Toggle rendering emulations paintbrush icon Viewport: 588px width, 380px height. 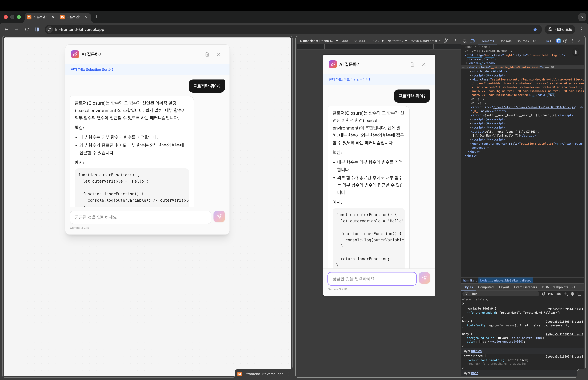(x=572, y=294)
